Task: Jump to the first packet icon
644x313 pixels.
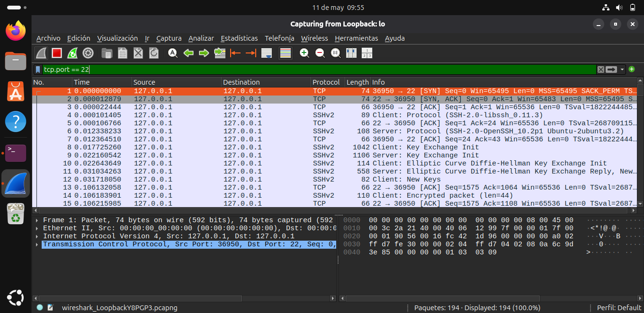Action: coord(235,53)
